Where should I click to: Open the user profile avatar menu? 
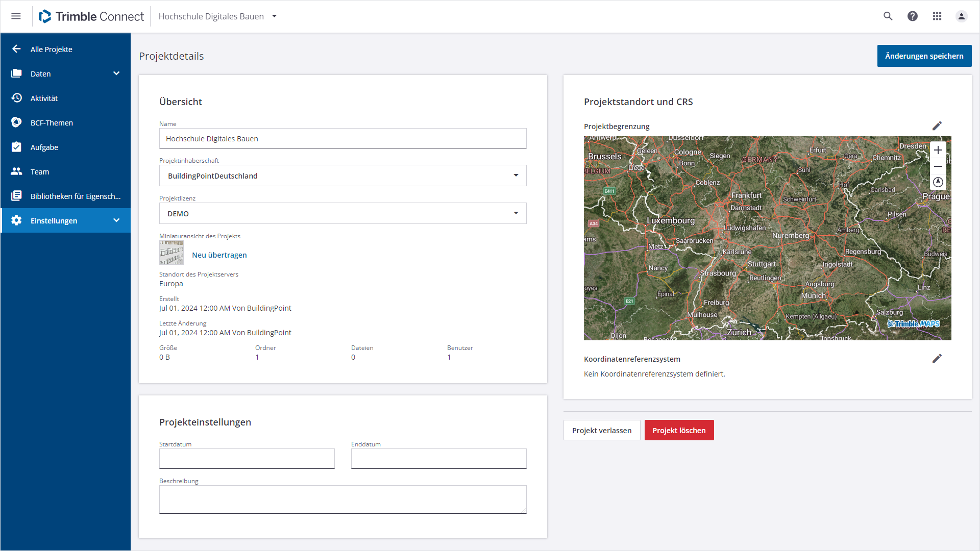tap(962, 16)
